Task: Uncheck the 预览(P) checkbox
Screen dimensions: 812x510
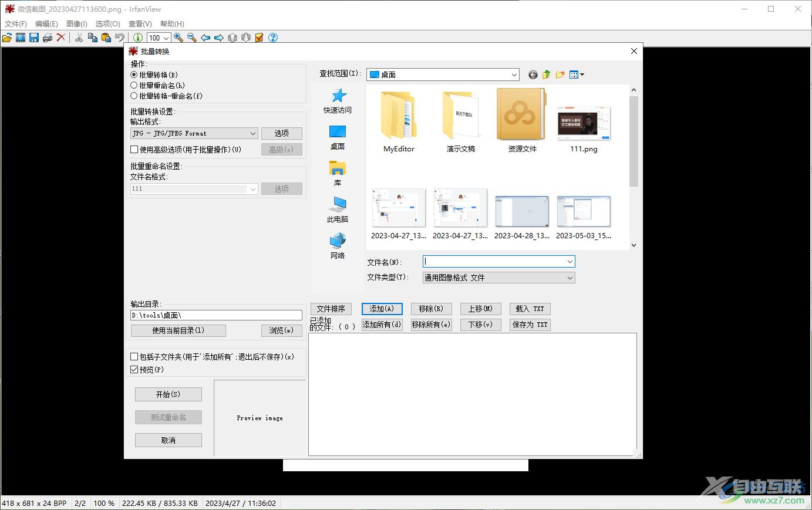Action: tap(134, 370)
